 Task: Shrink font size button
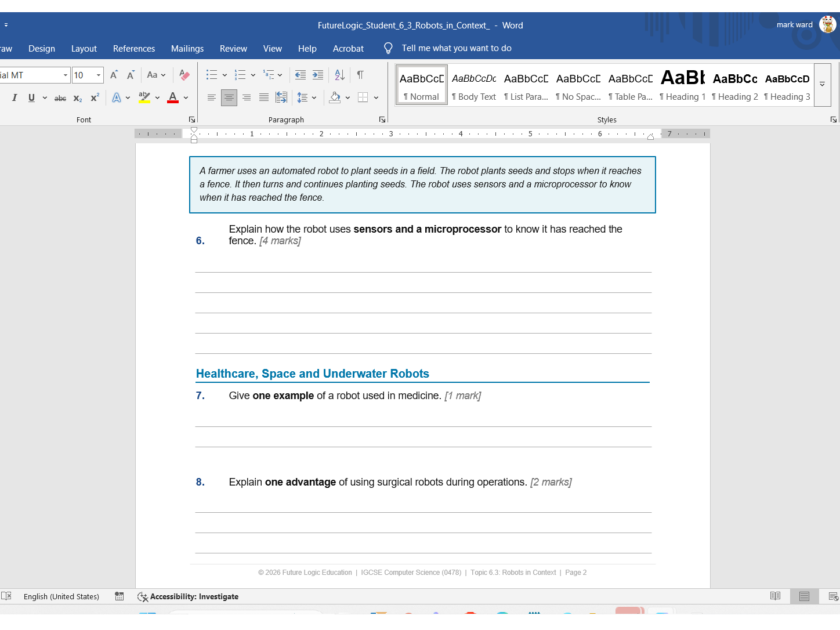coord(131,75)
